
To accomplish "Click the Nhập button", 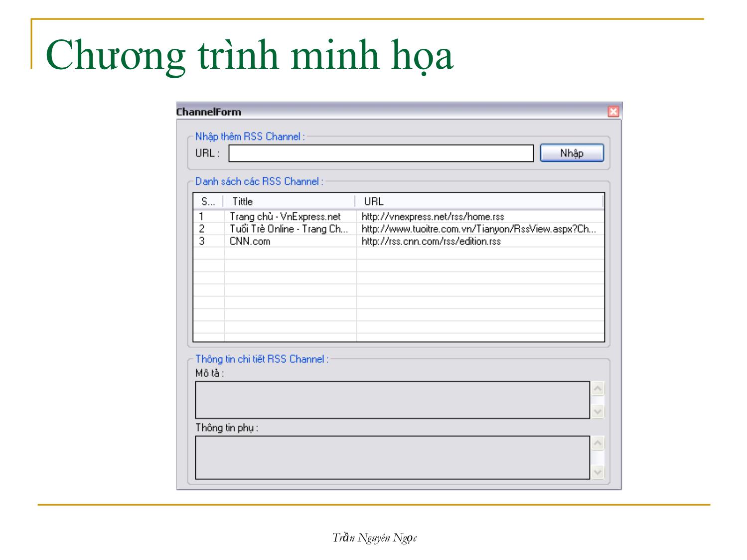I will pos(572,153).
